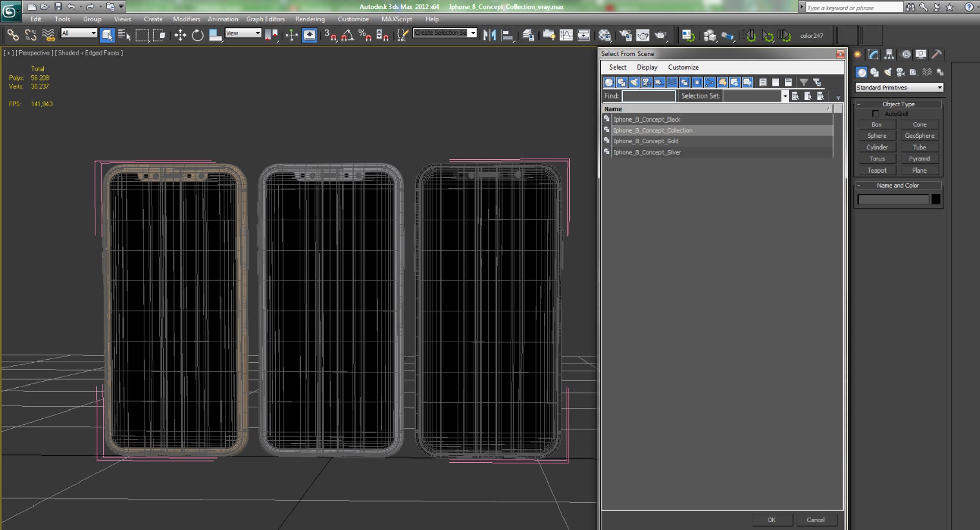
Task: Click the Unlink Selection tool
Action: [x=31, y=35]
